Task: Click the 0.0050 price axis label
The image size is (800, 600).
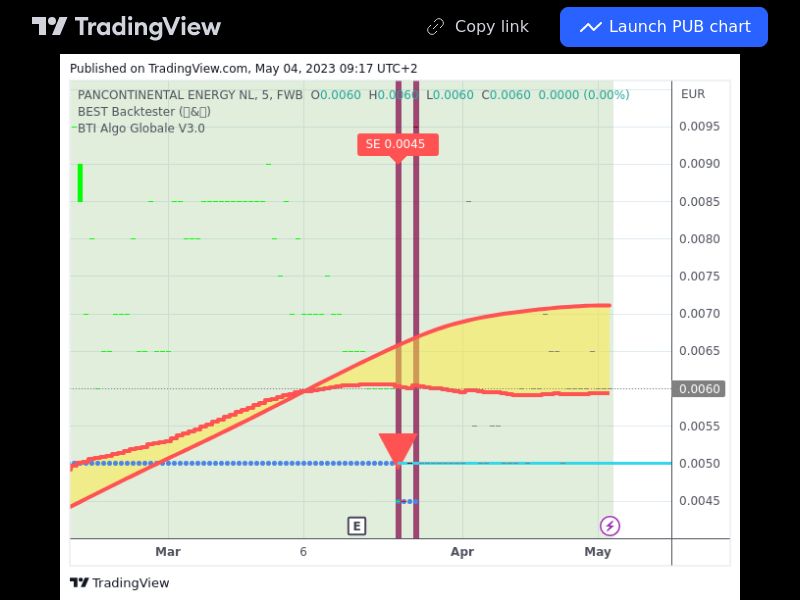Action: click(x=699, y=463)
